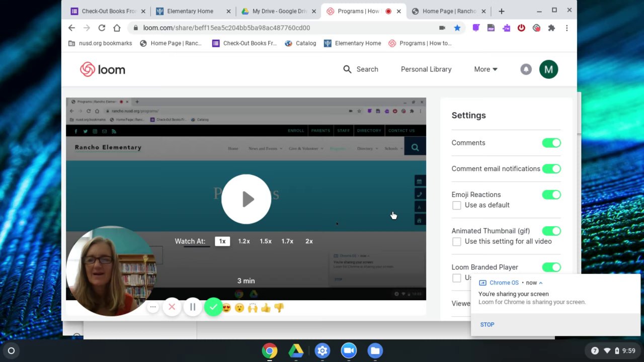Switch to Check-Out Books tab
Screen dimensions: 644x362
tap(109, 11)
